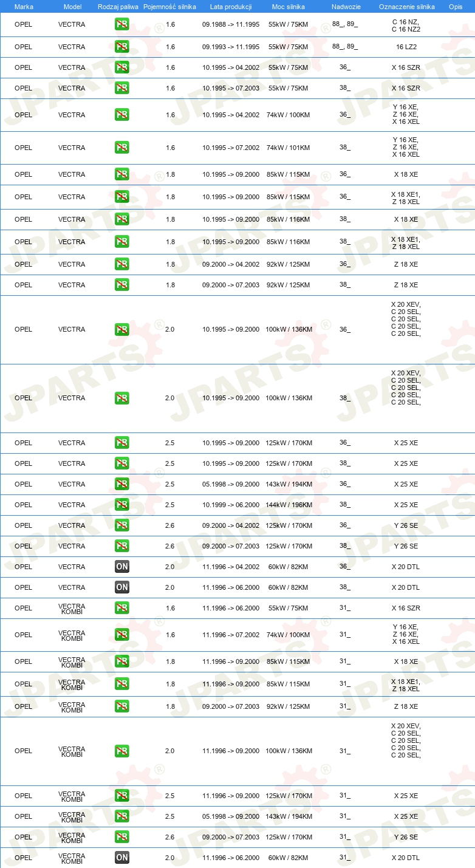This screenshot has height=868, width=475.
Task: Click the Nadwozie column header
Action: click(x=346, y=7)
